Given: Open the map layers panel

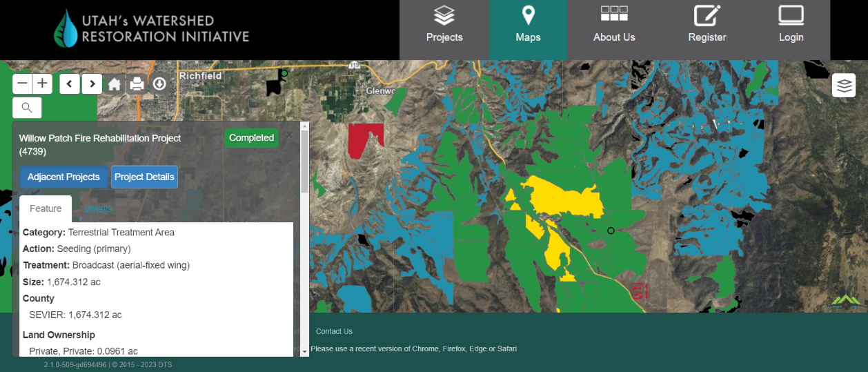Looking at the screenshot, I should (x=844, y=86).
